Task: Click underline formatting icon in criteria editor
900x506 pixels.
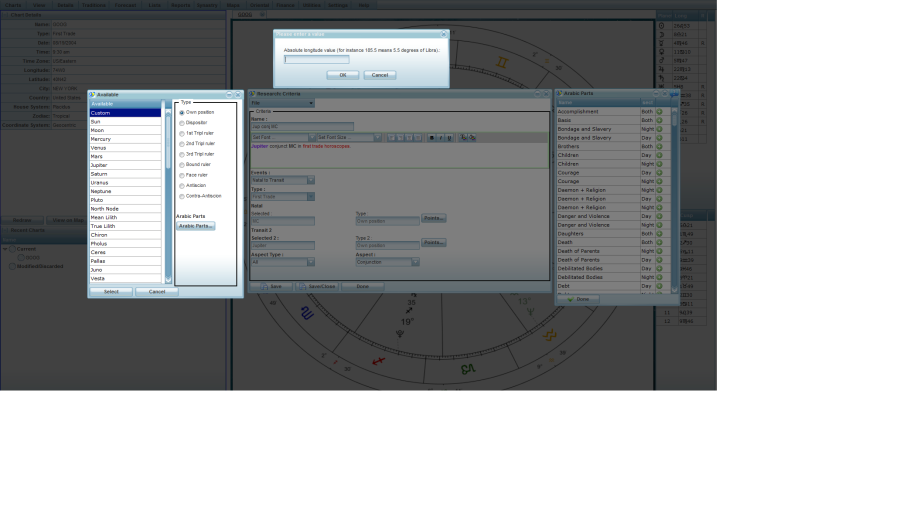Action: pyautogui.click(x=449, y=138)
